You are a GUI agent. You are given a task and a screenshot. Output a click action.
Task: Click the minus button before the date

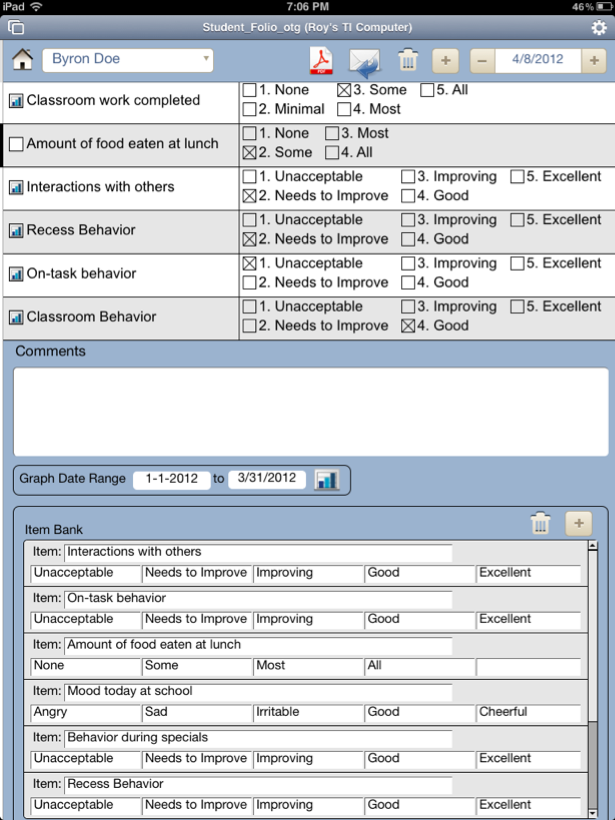tap(481, 61)
